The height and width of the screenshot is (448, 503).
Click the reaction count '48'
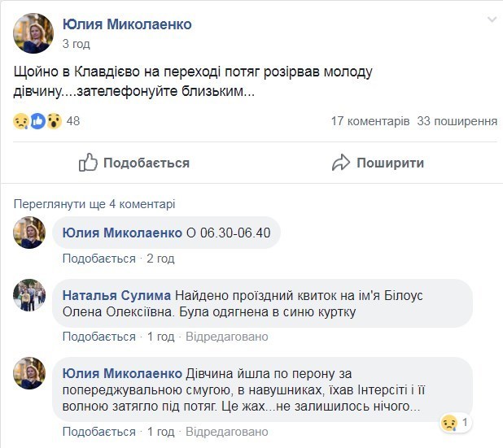point(73,121)
